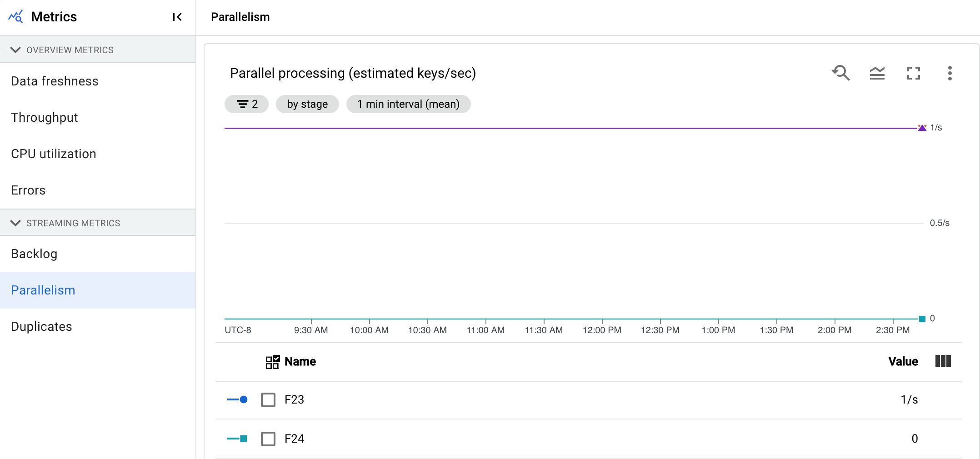
Task: Select Duplicates in the sidebar
Action: 41,326
